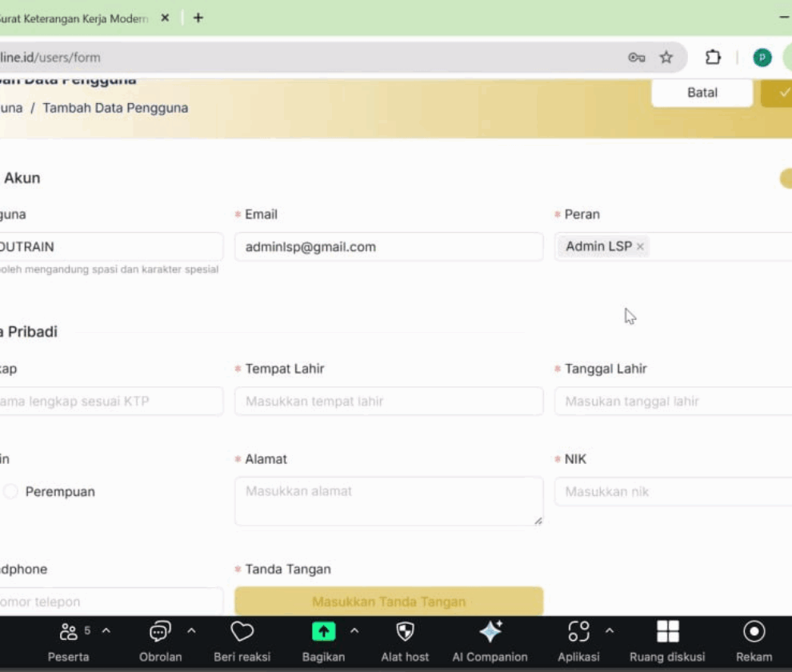Click the Beri reaksi heart icon
Screen dimensions: 792x672
tap(242, 632)
